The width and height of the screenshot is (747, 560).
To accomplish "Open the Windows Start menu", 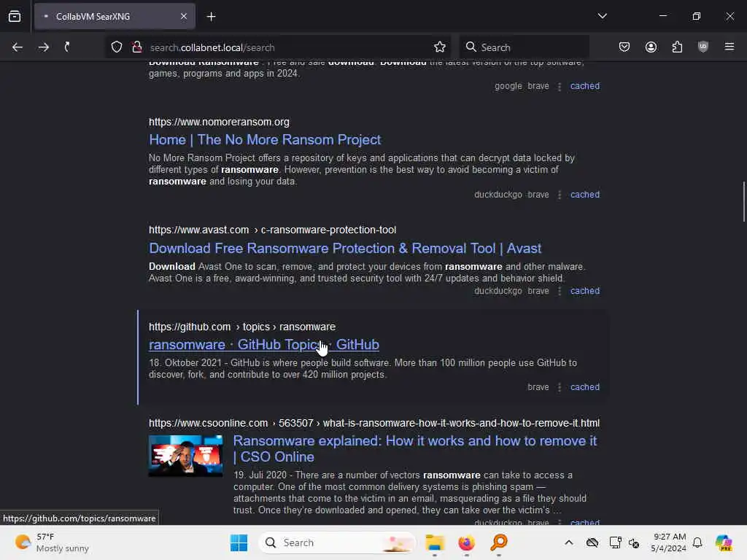I will tap(239, 542).
